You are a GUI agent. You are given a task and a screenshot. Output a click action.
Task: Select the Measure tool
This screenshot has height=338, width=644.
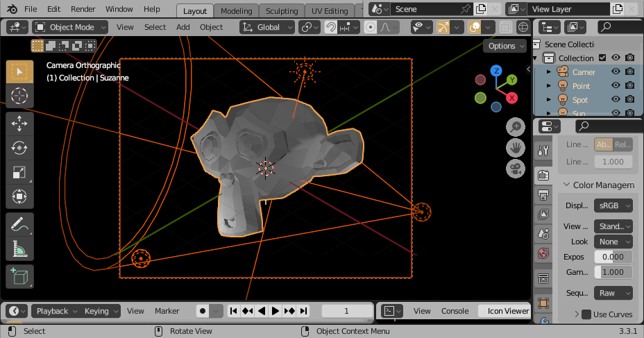[x=19, y=249]
